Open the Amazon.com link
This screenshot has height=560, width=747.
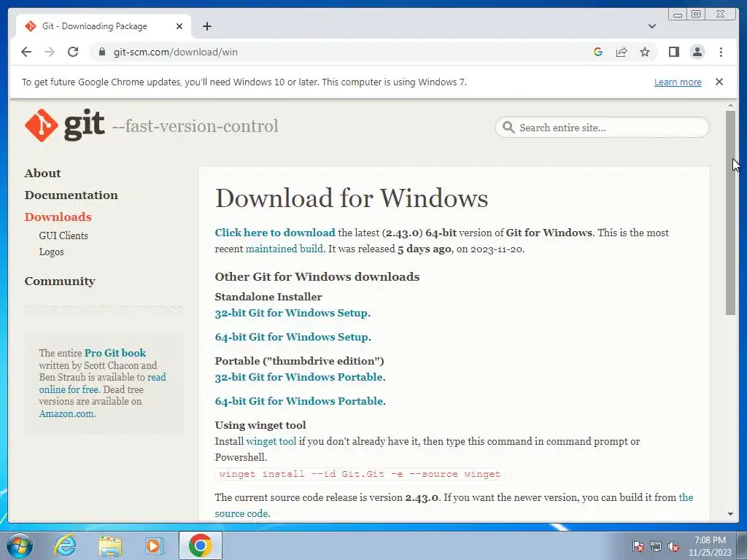pyautogui.click(x=66, y=413)
